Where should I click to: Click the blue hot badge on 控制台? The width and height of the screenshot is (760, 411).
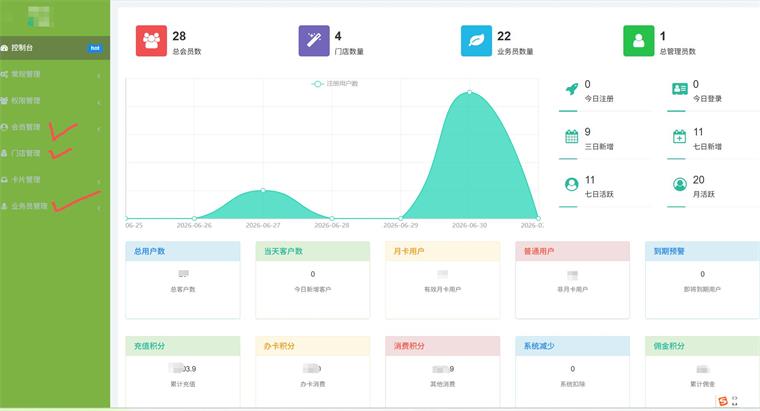(95, 48)
